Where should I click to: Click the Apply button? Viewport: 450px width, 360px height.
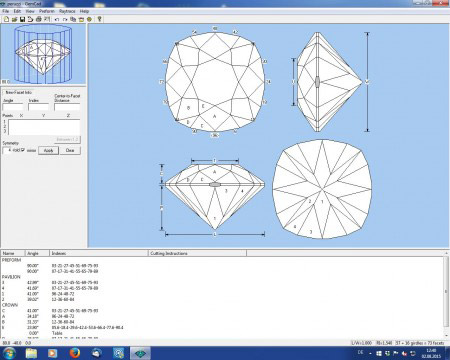(48, 150)
